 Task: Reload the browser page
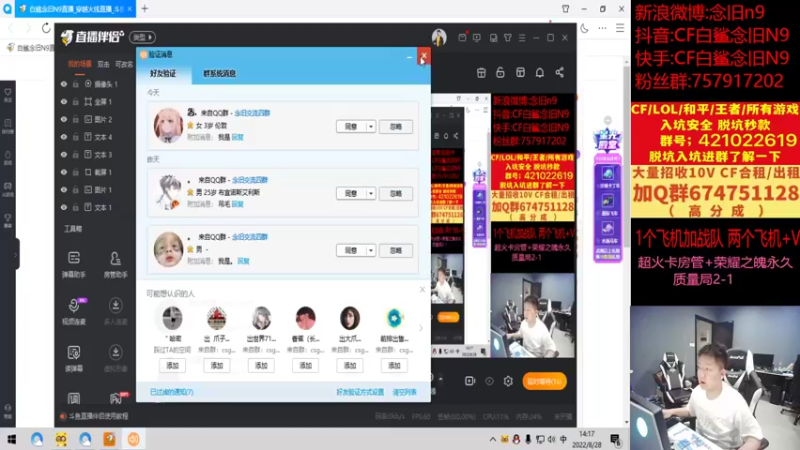coord(46,28)
